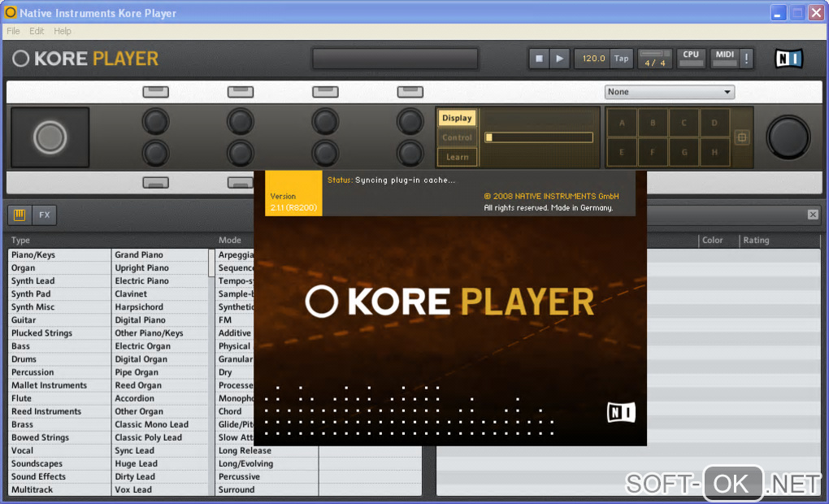Click the Kore Player circle logo
Viewport: 829px width, 504px height.
20,59
